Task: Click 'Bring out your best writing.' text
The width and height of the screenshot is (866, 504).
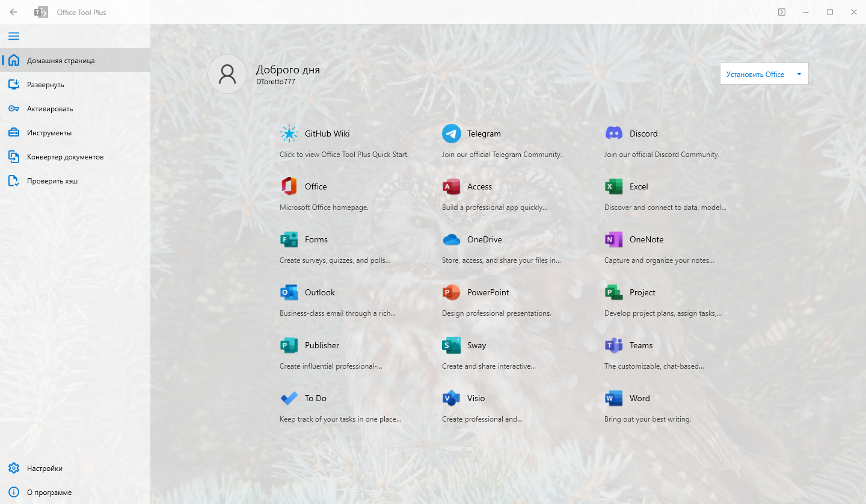Action: coord(648,419)
